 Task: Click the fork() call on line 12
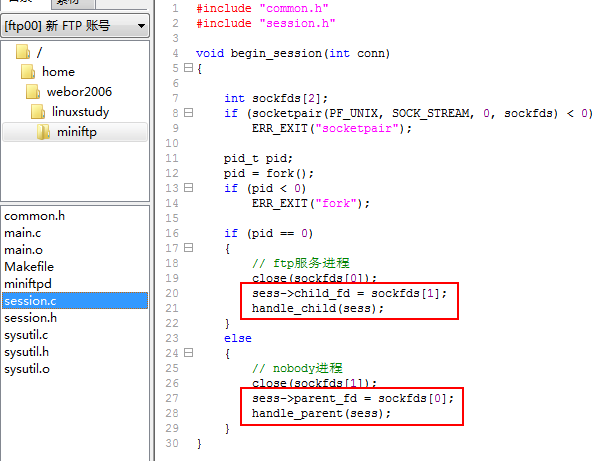click(x=285, y=173)
